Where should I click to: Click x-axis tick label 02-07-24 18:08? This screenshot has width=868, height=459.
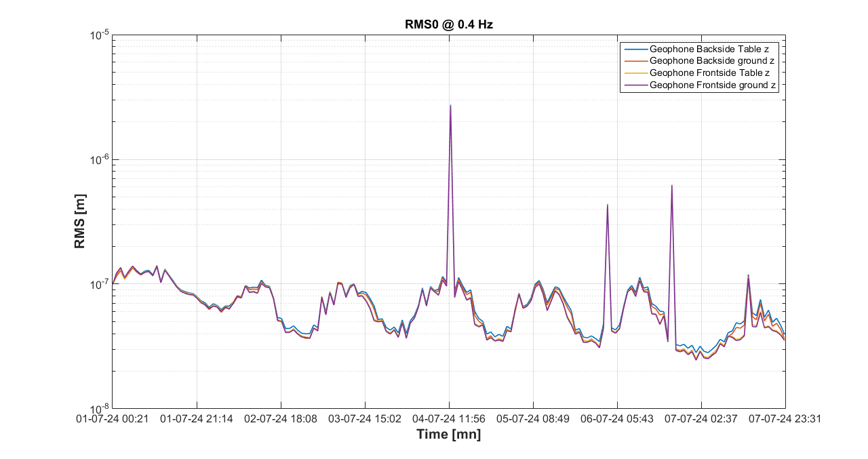(281, 419)
